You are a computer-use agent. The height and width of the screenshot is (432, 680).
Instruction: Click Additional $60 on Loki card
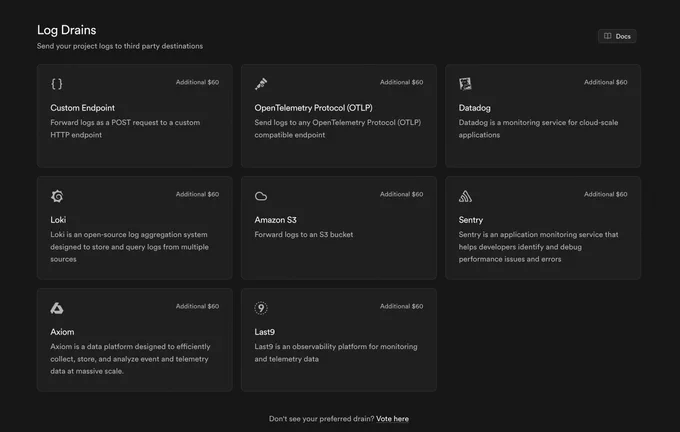(197, 194)
